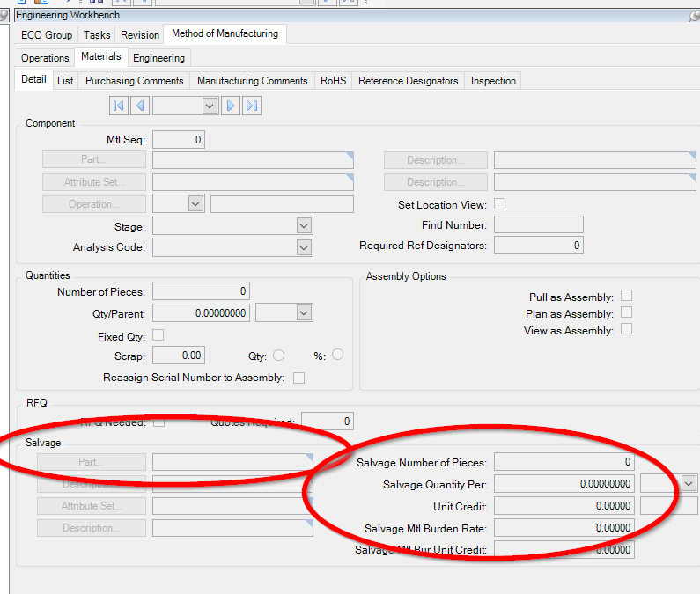This screenshot has width=700, height=594.
Task: Enable Fixed Qty checkbox
Action: pyautogui.click(x=158, y=335)
